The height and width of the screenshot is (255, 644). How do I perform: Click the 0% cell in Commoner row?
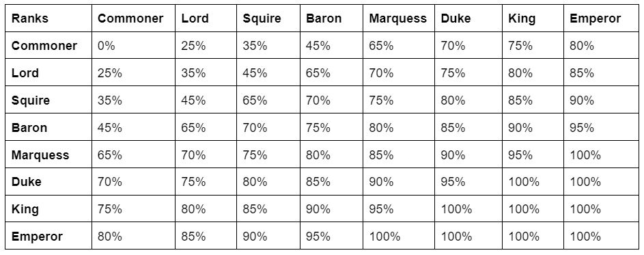pyautogui.click(x=133, y=45)
